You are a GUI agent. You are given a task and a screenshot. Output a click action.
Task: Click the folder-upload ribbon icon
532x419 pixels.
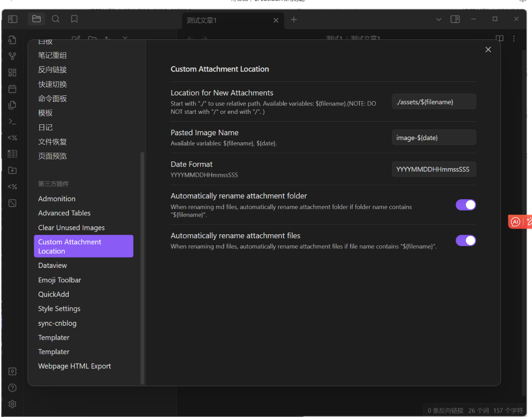pyautogui.click(x=12, y=170)
